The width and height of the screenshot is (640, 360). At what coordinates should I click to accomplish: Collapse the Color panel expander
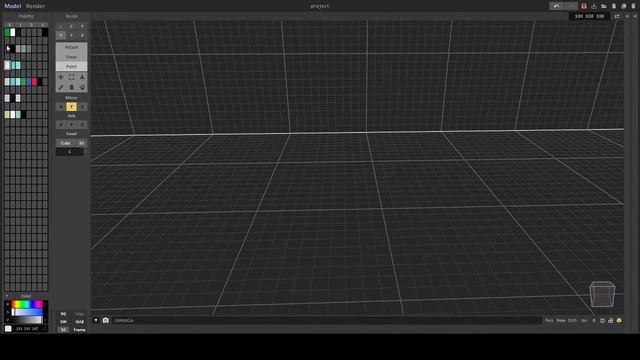coord(7,296)
